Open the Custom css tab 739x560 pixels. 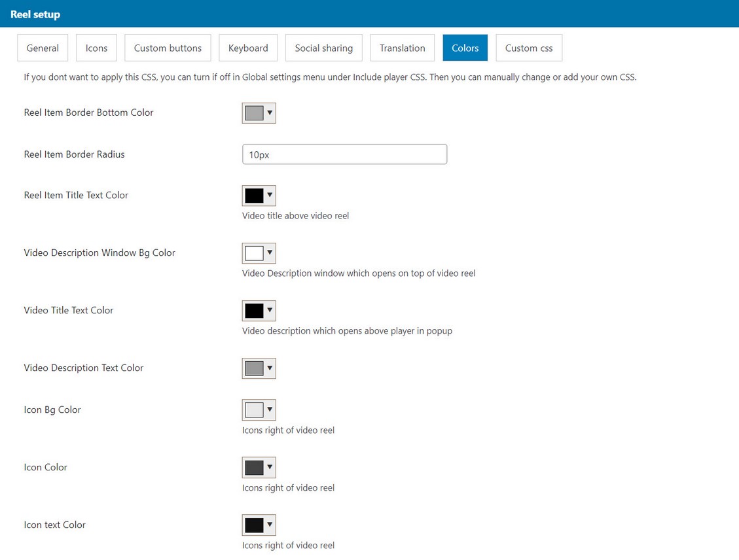(528, 48)
